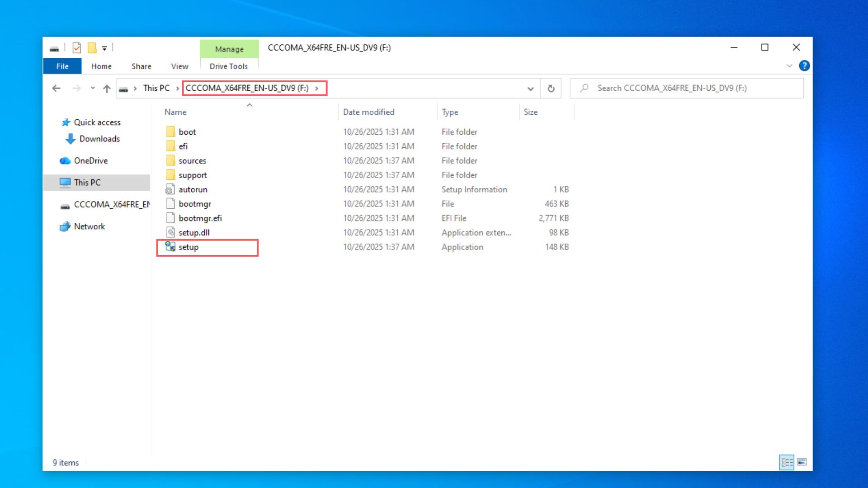The height and width of the screenshot is (488, 868).
Task: Create a new folder using the toolbar icon
Action: 92,47
